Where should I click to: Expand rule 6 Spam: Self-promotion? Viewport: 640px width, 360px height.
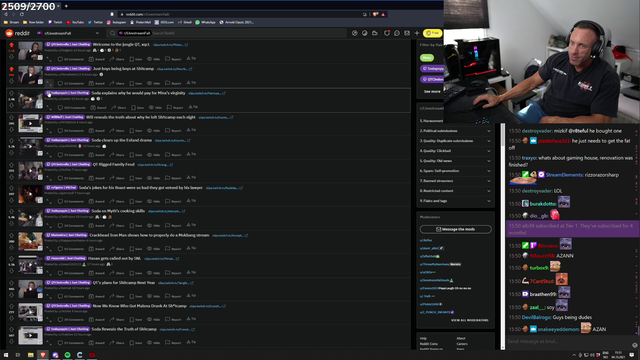point(456,171)
